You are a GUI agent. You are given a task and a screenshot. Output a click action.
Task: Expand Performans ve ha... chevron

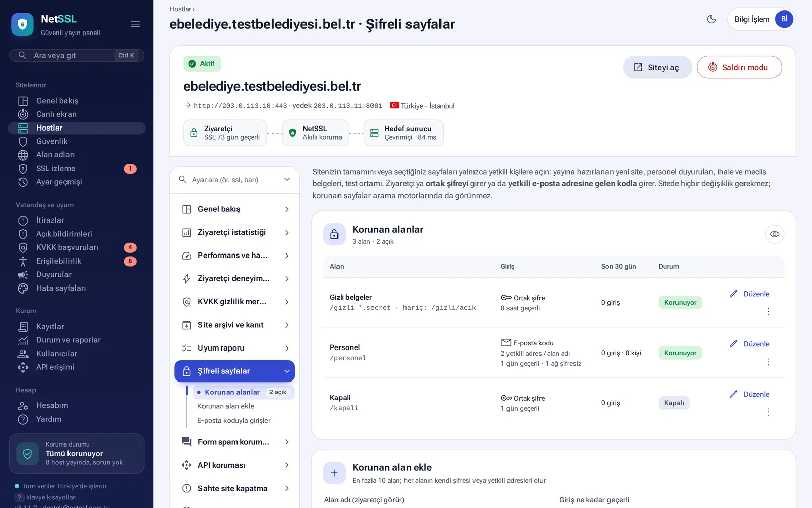[287, 256]
